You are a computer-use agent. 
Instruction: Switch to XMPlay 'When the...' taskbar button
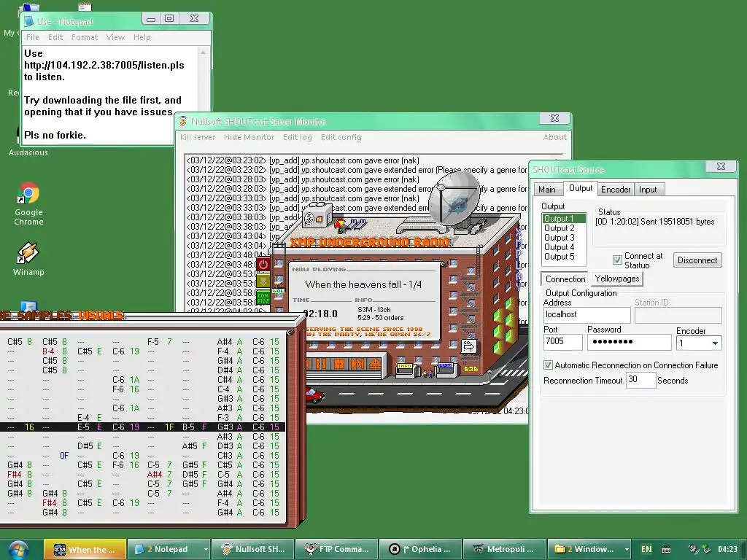(85, 549)
